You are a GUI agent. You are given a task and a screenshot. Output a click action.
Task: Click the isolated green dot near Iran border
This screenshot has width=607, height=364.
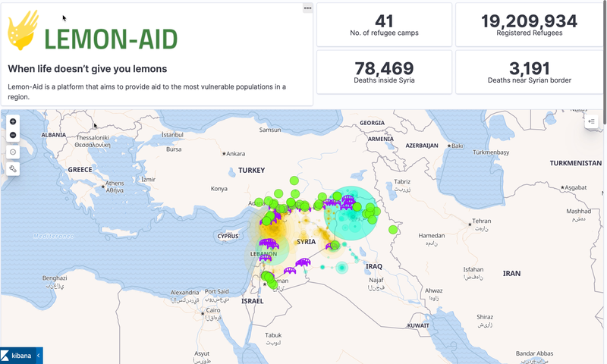click(x=393, y=229)
